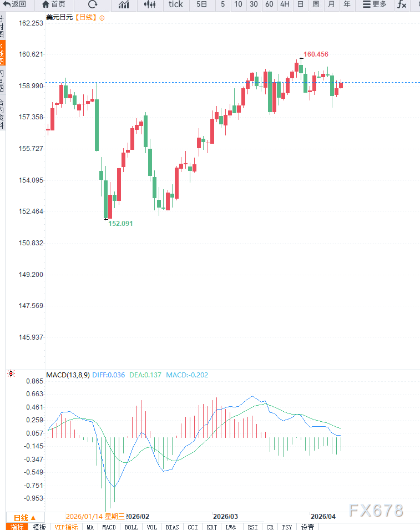Go to 首页 home page
The width and height of the screenshot is (420, 530).
point(53,4)
